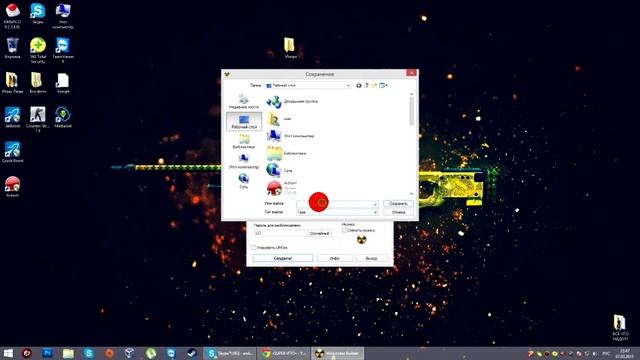This screenshot has width=640, height=360.
Task: Click the Сохранить button
Action: pyautogui.click(x=398, y=204)
